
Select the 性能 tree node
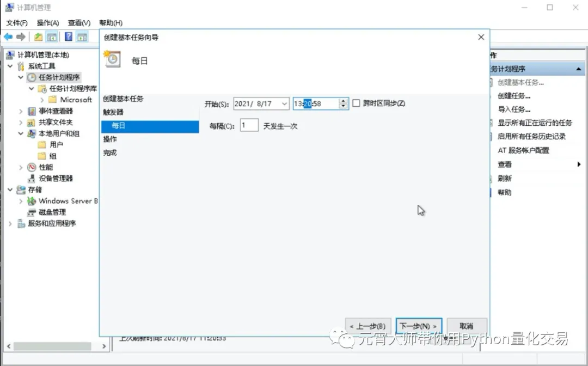(x=46, y=167)
